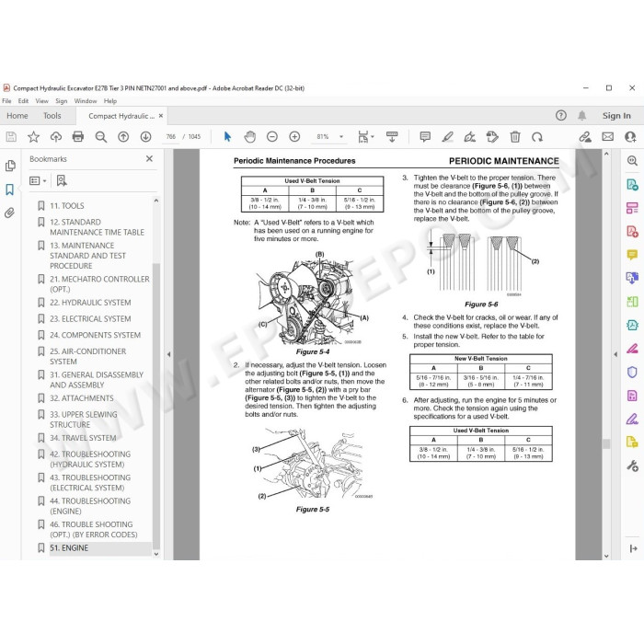This screenshot has height=644, width=644.
Task: Click document scrollbar down arrow
Action: point(606,556)
